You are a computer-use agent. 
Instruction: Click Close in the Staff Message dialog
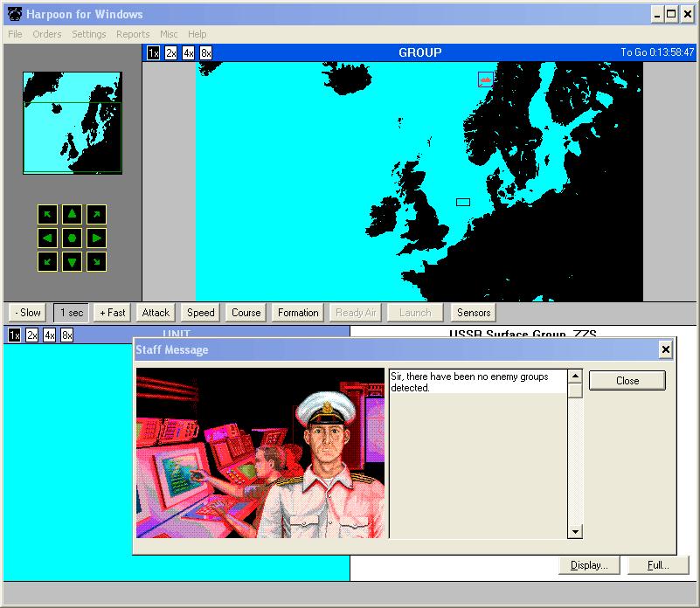point(627,381)
